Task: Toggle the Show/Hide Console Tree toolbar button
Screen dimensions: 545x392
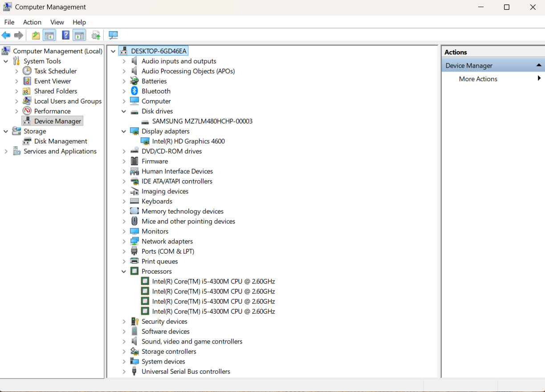Action: (49, 35)
